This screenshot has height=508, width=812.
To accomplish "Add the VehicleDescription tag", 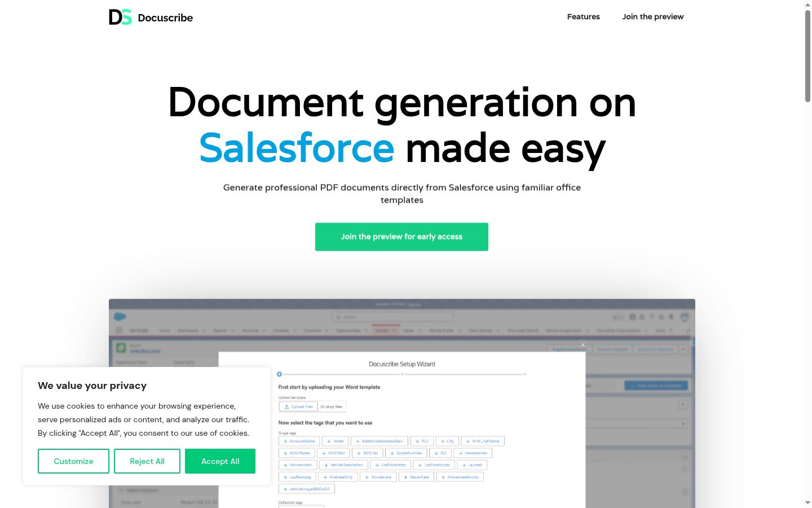I will [x=343, y=465].
